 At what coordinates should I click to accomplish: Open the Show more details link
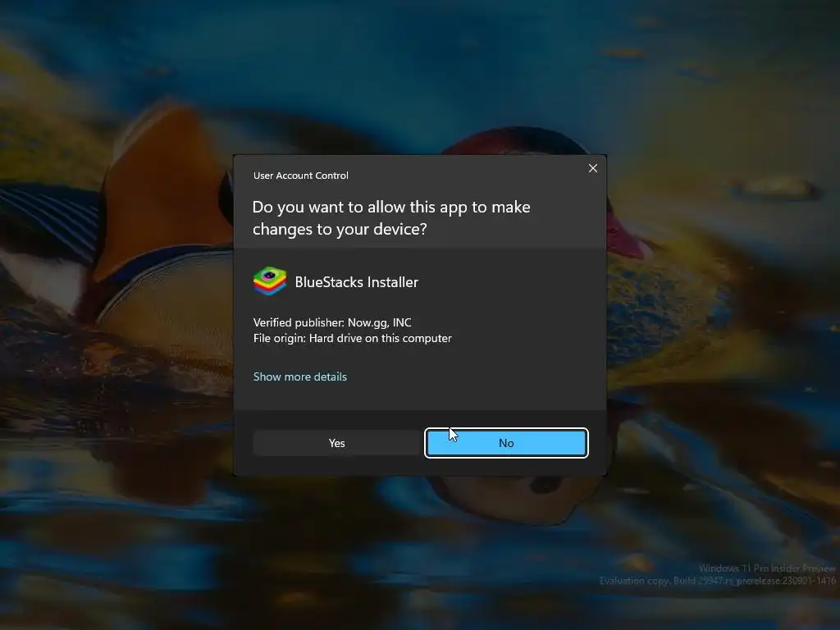(x=300, y=377)
